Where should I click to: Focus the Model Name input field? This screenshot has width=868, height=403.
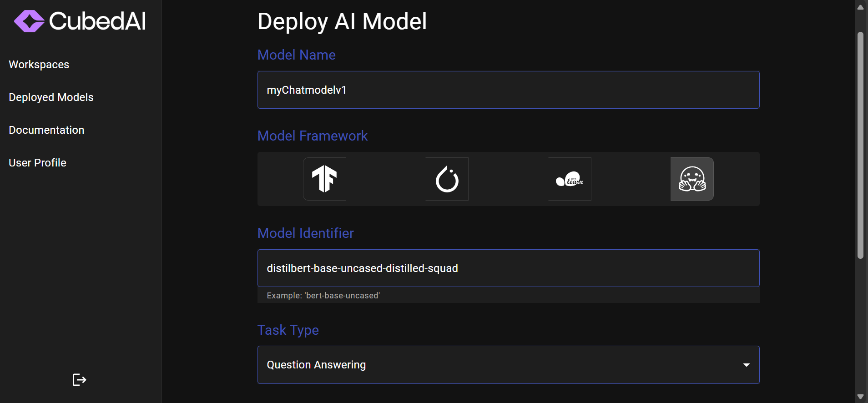(x=508, y=90)
